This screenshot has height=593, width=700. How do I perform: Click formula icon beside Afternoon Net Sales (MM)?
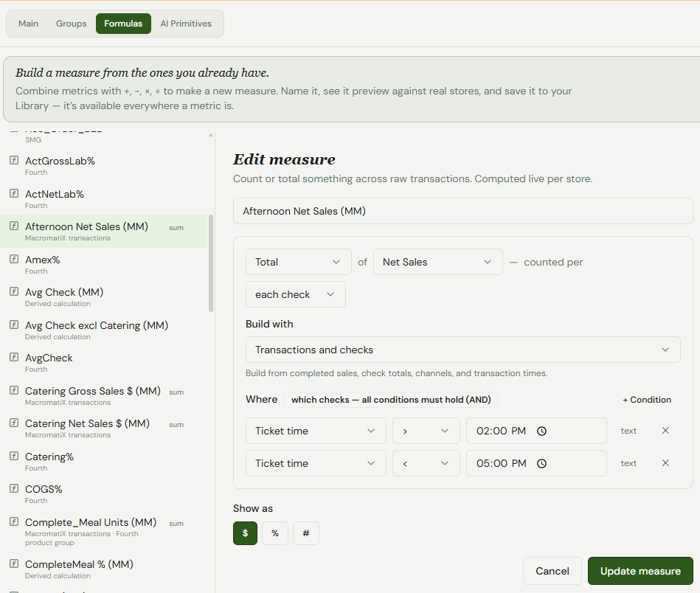(14, 226)
